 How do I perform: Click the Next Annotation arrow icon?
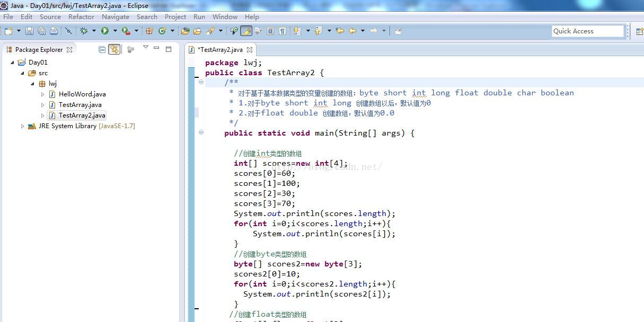click(297, 31)
